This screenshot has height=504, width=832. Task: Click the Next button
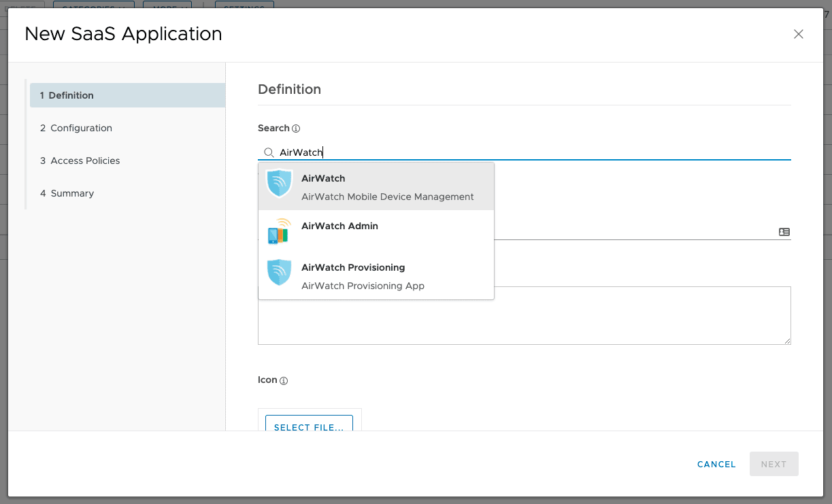click(x=774, y=464)
